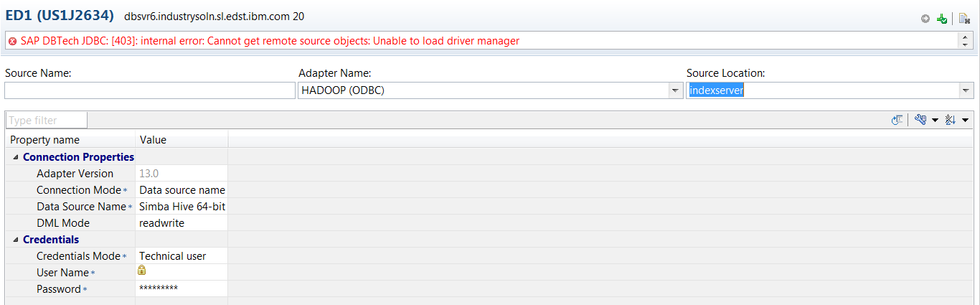Open dropdown arrow next to wrench icon
Viewport: 980px width, 305px height.
pos(935,121)
